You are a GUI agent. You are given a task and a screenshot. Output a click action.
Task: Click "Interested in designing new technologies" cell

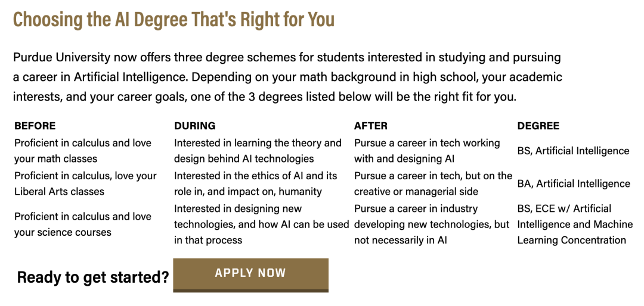tap(261, 224)
